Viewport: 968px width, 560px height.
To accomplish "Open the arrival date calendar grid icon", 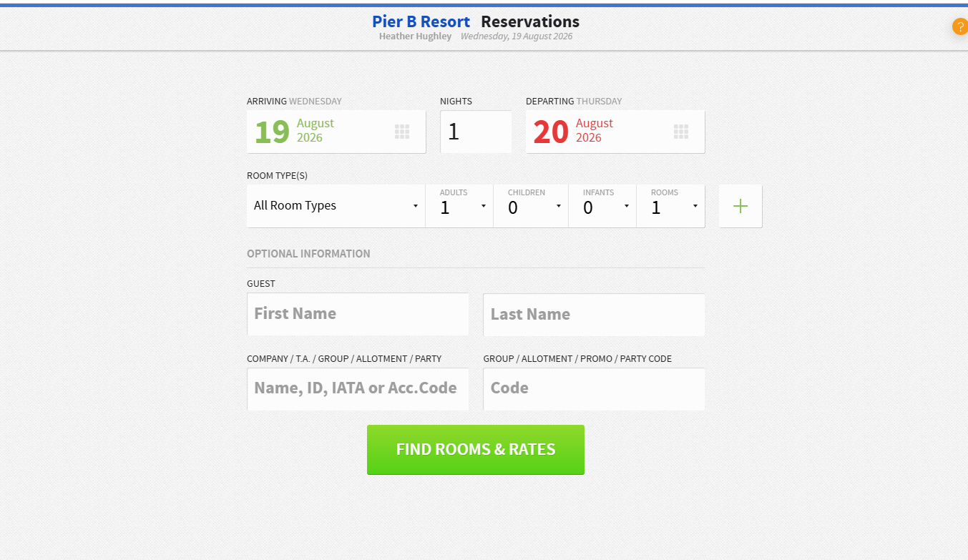I will (402, 132).
